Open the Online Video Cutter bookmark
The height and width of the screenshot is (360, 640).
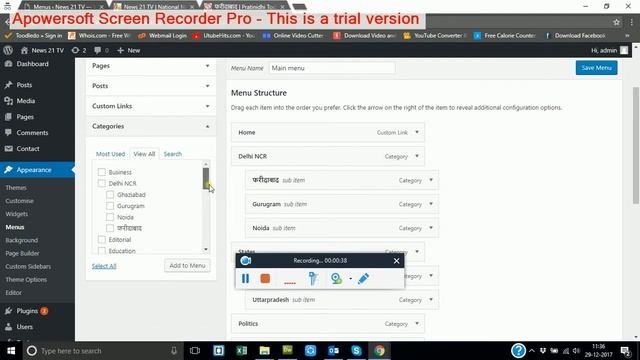[x=293, y=36]
